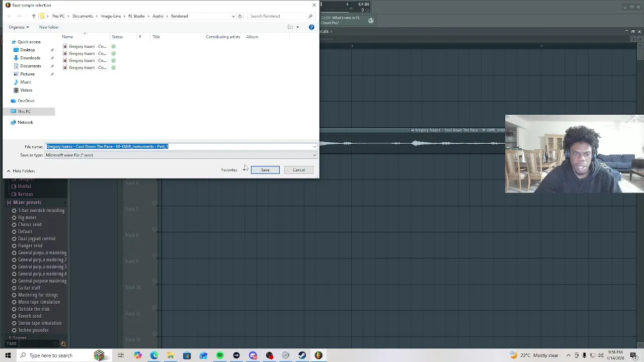The height and width of the screenshot is (362, 644).
Task: Sort files by the Status column header
Action: [x=117, y=37]
